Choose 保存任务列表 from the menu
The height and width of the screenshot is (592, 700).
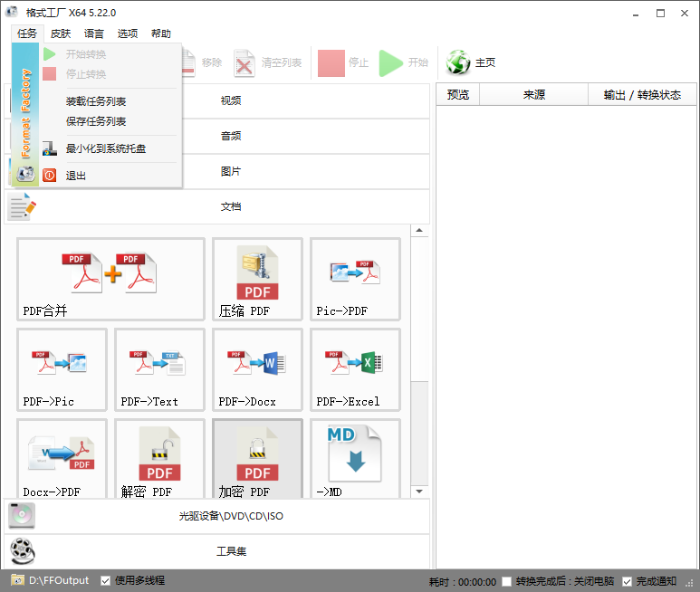110,121
